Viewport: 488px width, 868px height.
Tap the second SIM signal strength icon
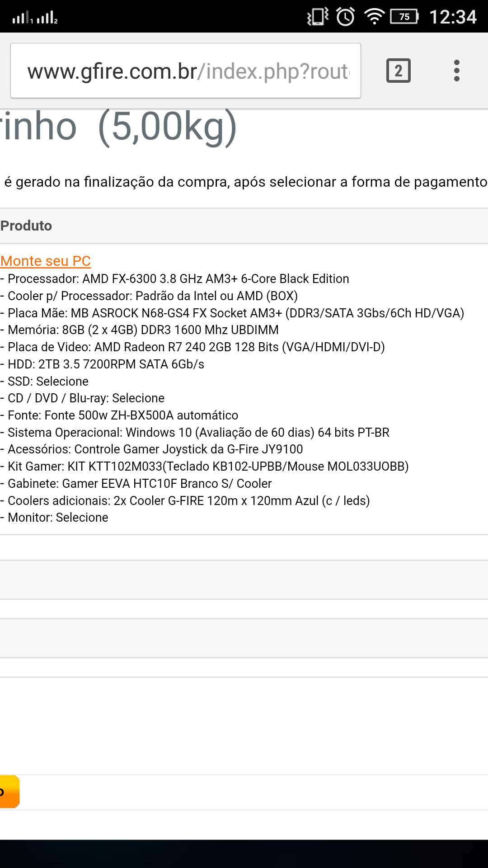[x=47, y=18]
